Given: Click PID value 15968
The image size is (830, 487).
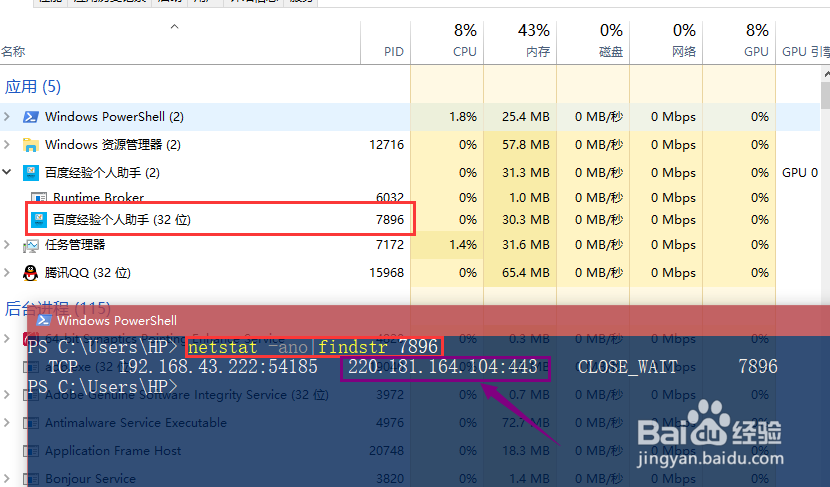Looking at the screenshot, I should click(386, 273).
